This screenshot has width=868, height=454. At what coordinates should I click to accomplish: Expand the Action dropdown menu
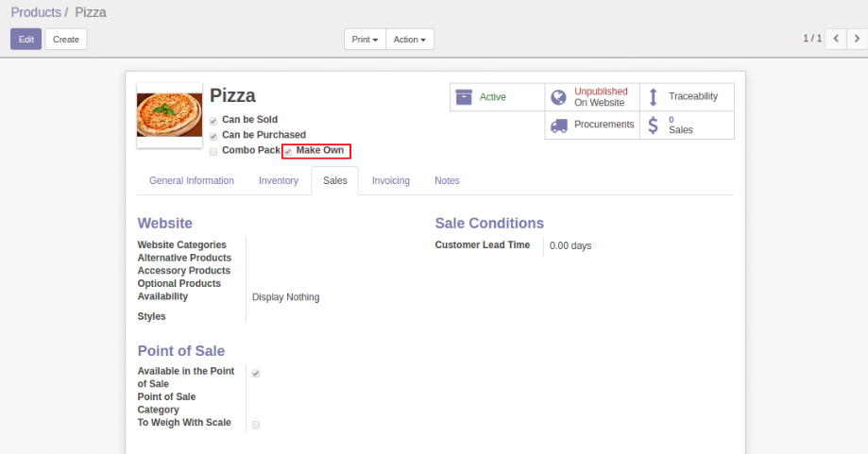[x=409, y=40]
